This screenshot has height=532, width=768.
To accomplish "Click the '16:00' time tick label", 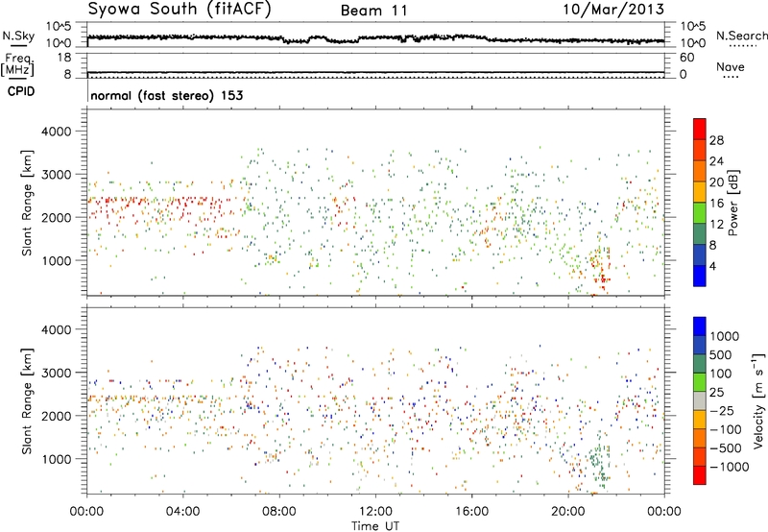I will pyautogui.click(x=471, y=512).
